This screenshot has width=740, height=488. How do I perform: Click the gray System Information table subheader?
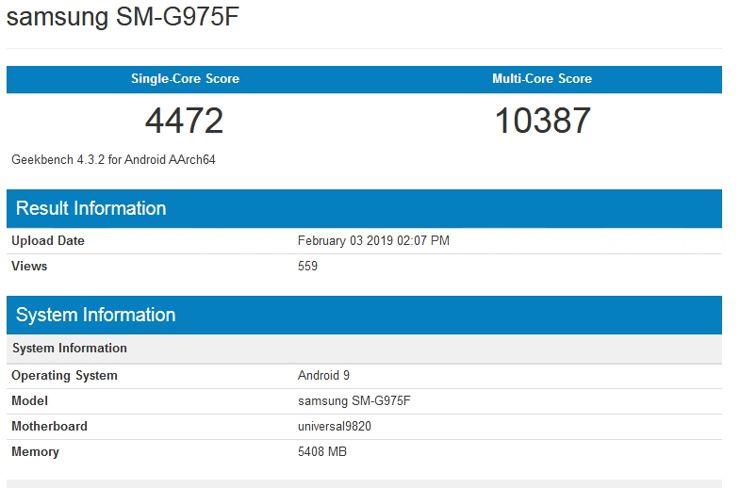click(x=364, y=348)
